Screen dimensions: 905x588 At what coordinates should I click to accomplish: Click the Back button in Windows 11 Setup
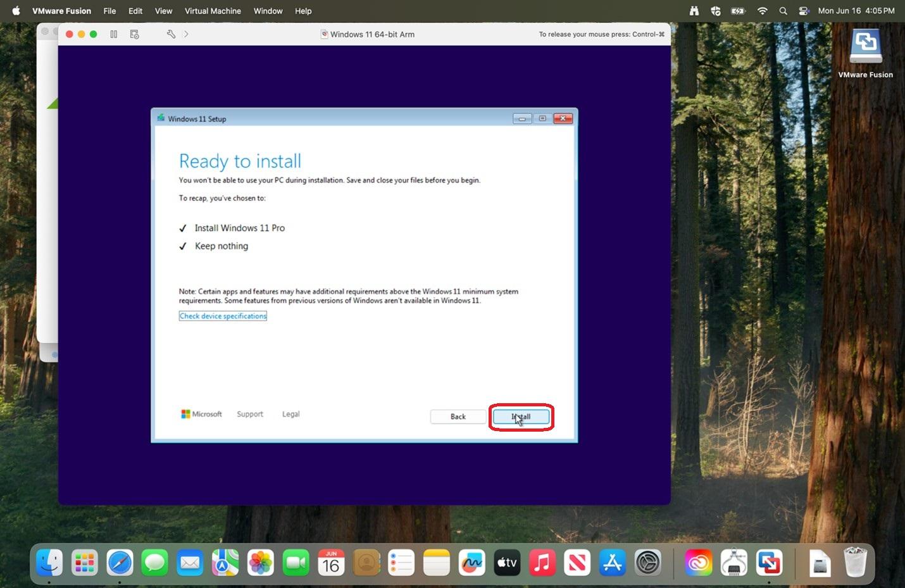[x=458, y=416]
